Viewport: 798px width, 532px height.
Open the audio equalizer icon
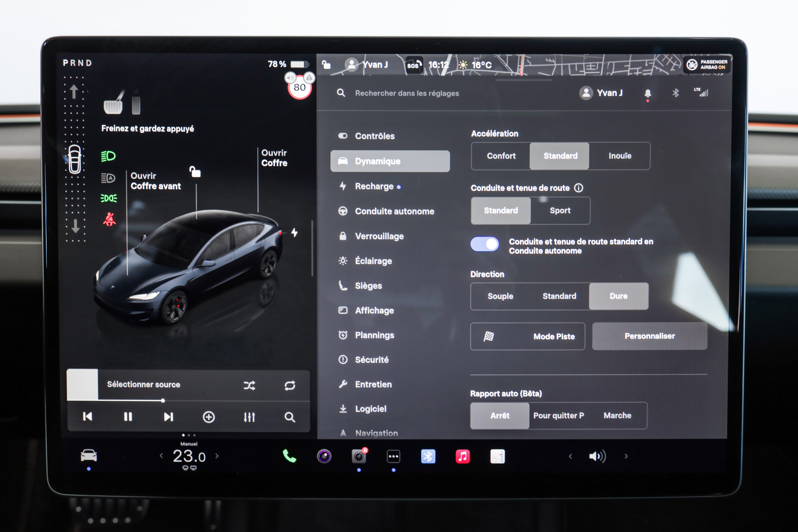(249, 417)
